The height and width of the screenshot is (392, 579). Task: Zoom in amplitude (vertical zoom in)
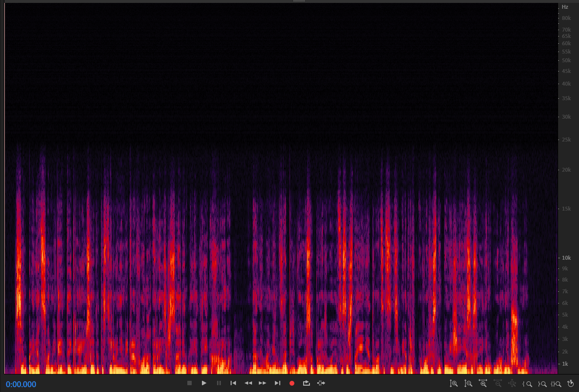pos(453,384)
